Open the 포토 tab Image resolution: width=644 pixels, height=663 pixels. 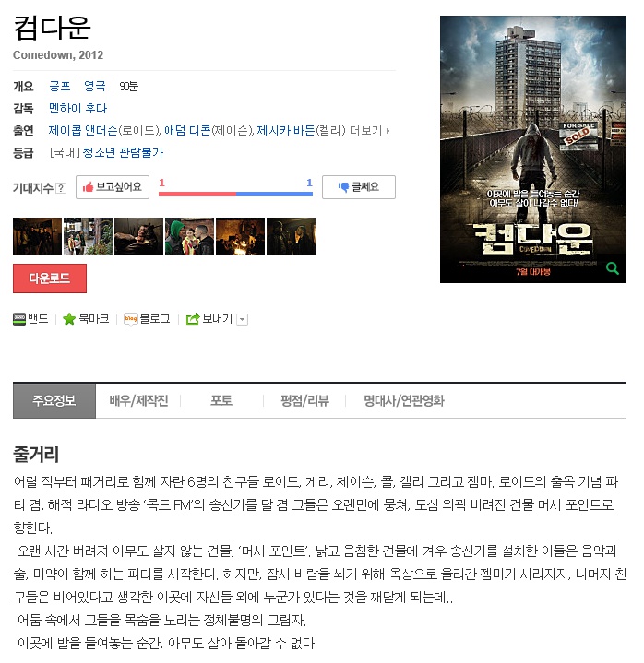coord(221,400)
